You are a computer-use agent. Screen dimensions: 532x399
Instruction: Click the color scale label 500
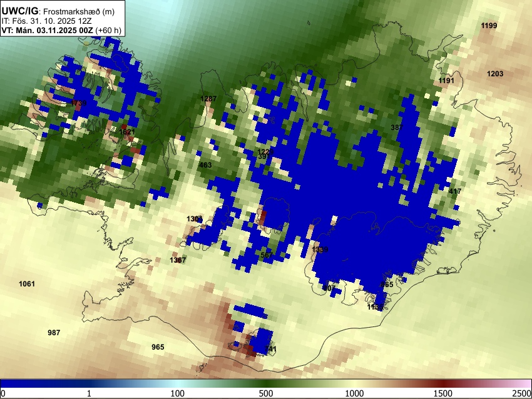265,393
